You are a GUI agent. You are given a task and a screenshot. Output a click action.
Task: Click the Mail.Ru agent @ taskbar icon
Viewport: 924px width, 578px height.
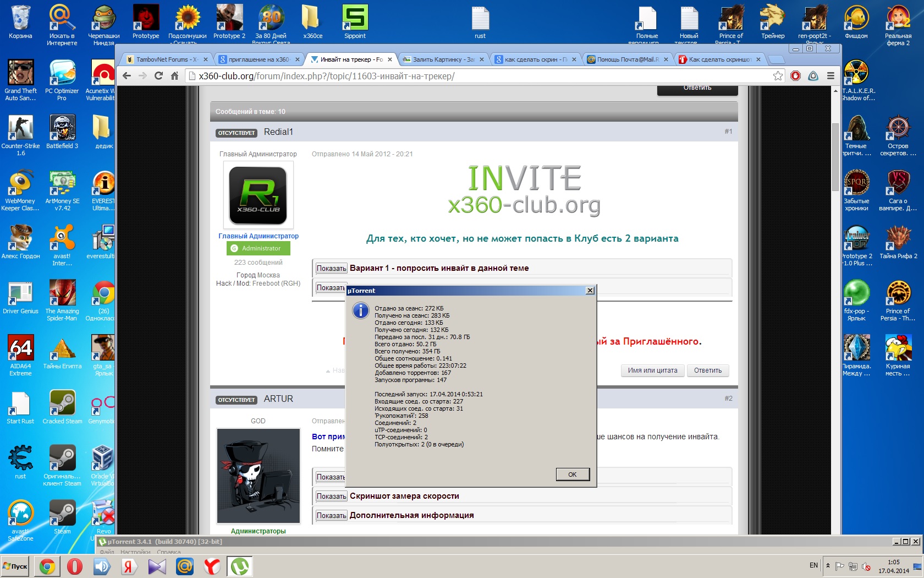(185, 566)
